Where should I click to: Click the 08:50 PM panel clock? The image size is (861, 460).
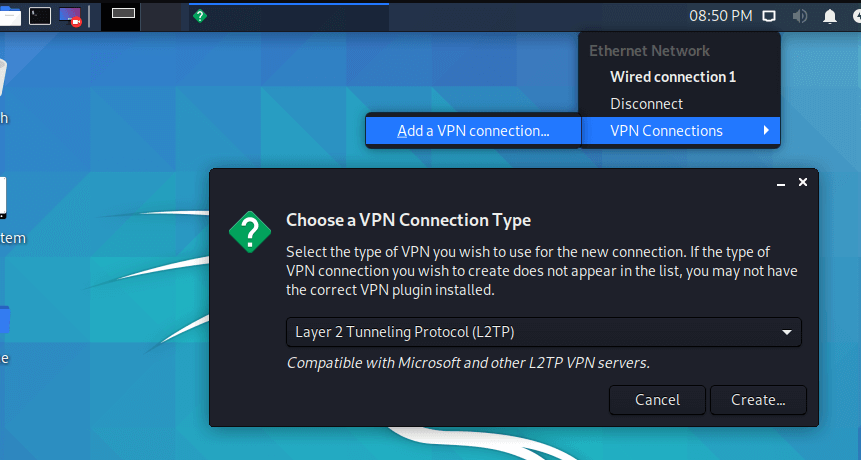(720, 16)
